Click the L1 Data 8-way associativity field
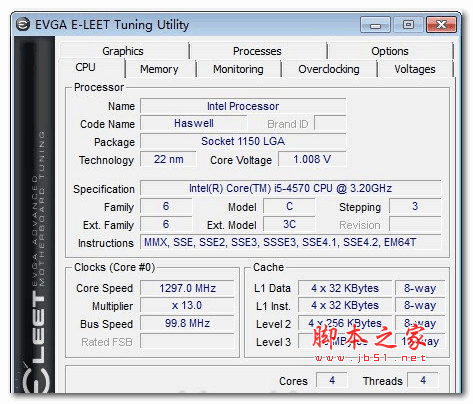 (x=420, y=288)
